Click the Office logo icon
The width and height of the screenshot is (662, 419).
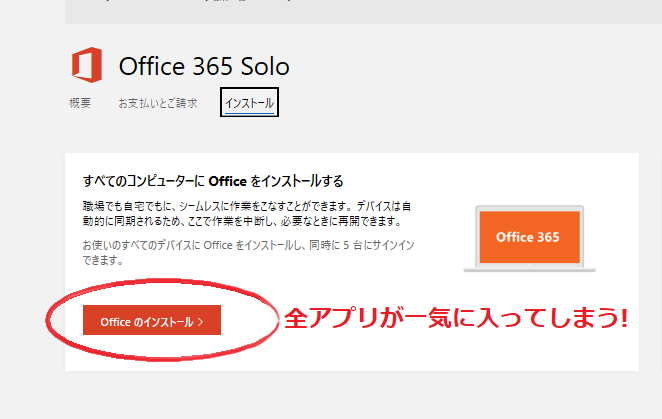pyautogui.click(x=86, y=65)
